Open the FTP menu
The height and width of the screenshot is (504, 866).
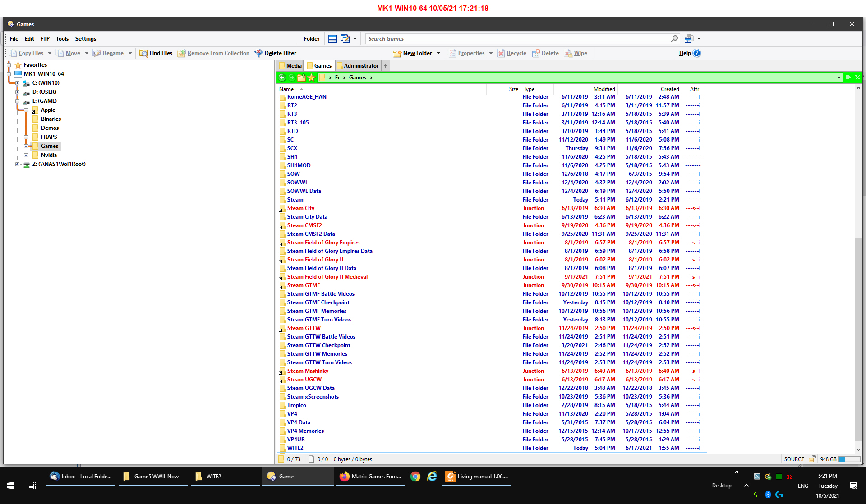(45, 39)
